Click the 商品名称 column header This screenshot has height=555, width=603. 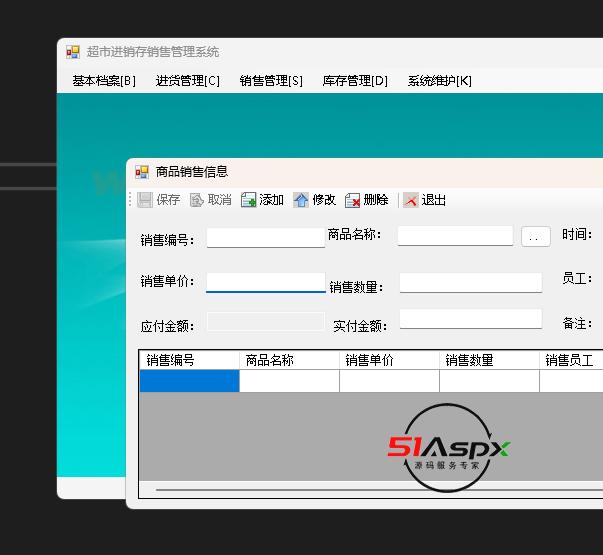tap(289, 360)
